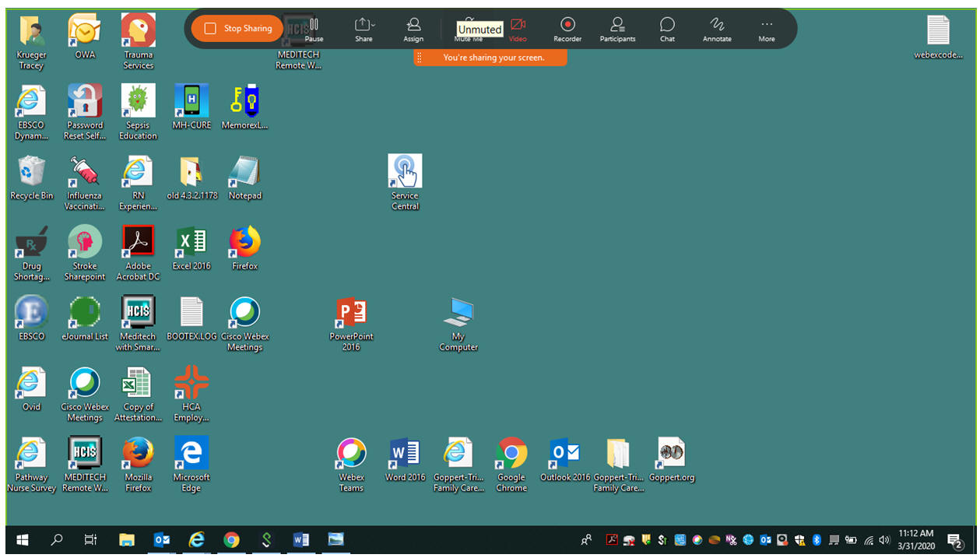Select the Annotate tool
This screenshot has height=558, width=980.
(717, 29)
